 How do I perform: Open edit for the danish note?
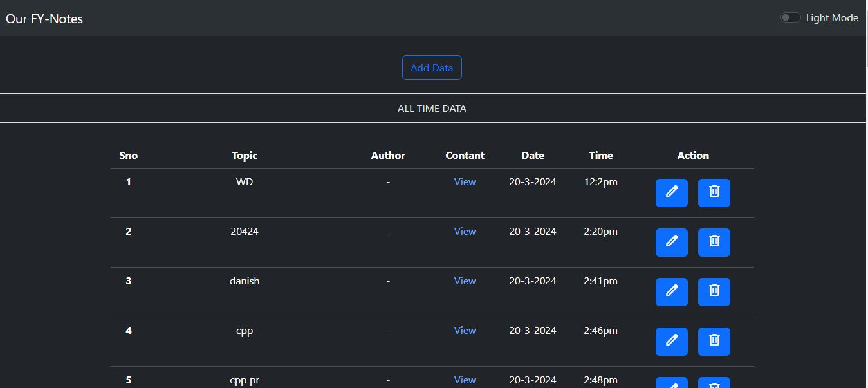(671, 291)
